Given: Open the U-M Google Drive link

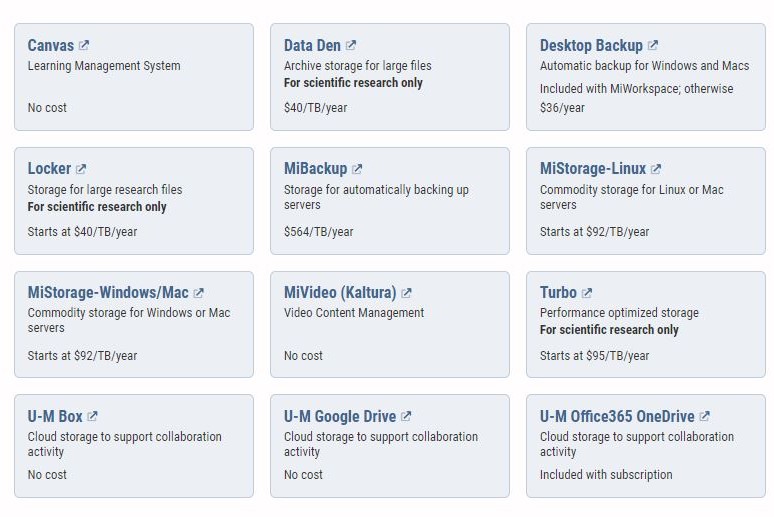Looking at the screenshot, I should click(x=340, y=416).
